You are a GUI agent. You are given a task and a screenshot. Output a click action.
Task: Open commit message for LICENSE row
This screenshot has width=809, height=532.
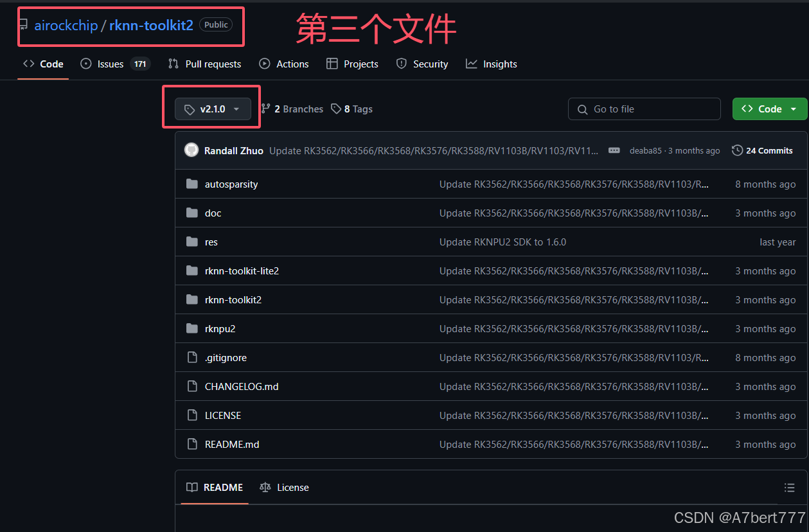(x=574, y=416)
